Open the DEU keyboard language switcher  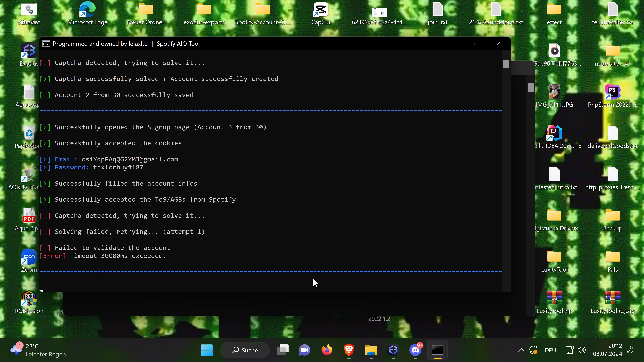click(550, 350)
